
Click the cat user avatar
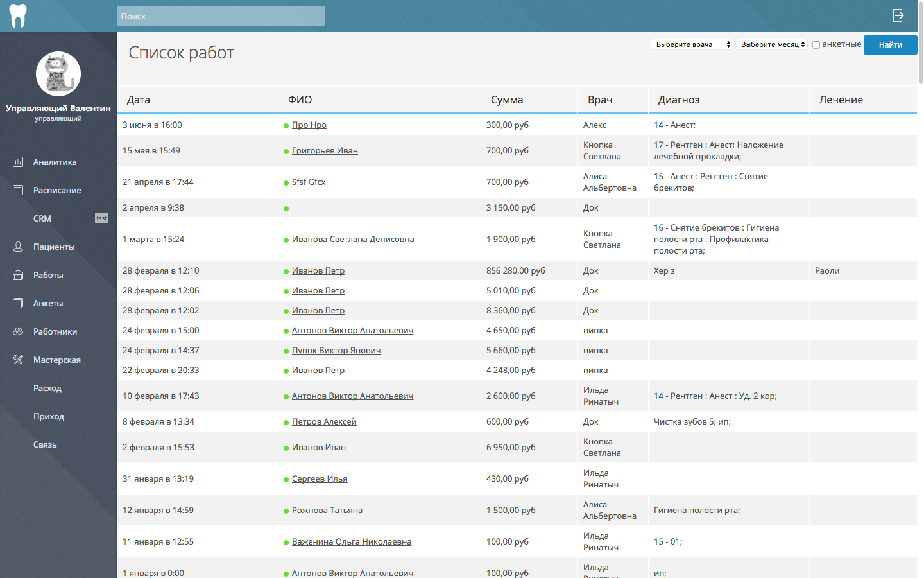tap(58, 74)
